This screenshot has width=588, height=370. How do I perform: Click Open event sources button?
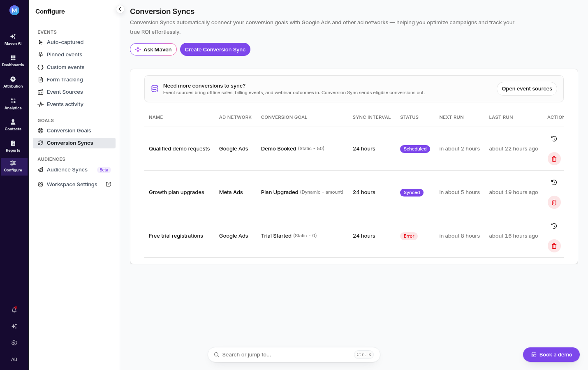click(x=527, y=89)
